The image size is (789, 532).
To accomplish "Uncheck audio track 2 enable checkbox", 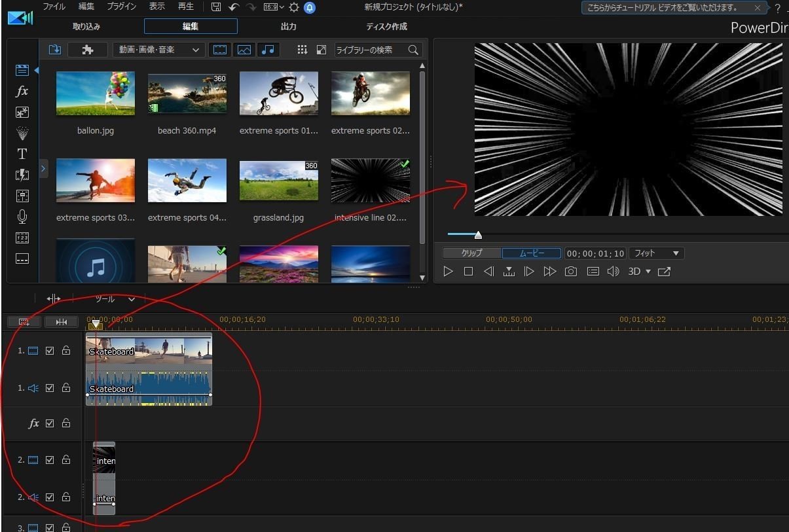I will click(x=50, y=497).
